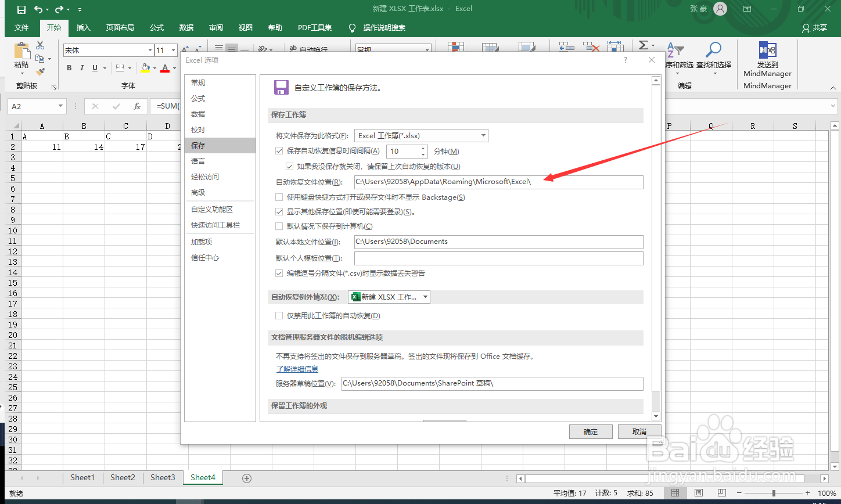Toggle don't show Backstage checkbox
Viewport: 841px width, 504px height.
279,197
